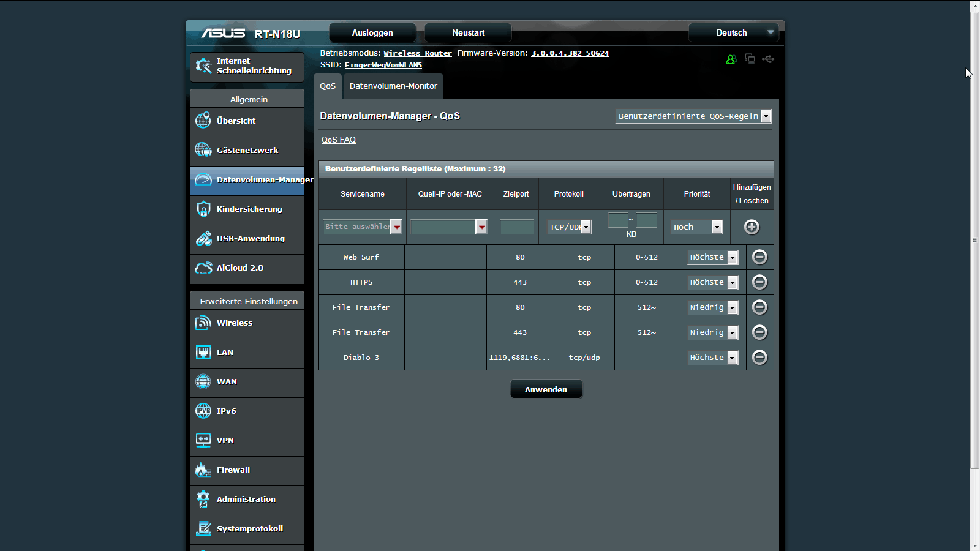Viewport: 980px width, 551px height.
Task: Open the Administration menu item
Action: 247,500
